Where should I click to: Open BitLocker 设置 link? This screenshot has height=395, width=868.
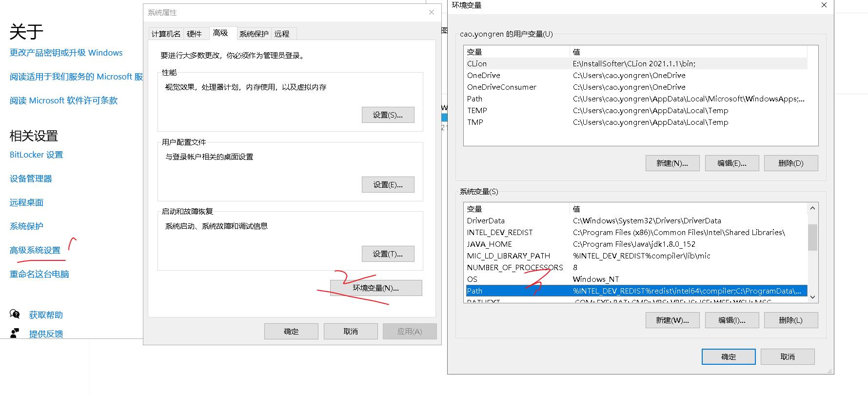[37, 155]
